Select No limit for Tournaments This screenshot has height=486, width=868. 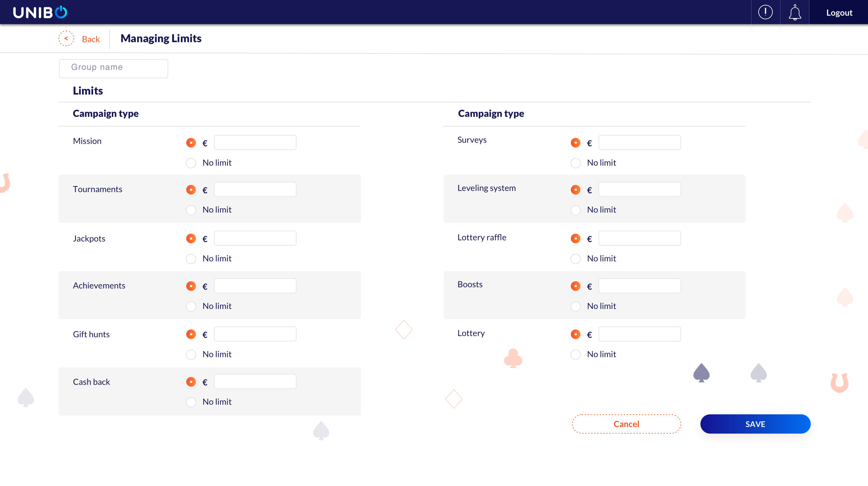pyautogui.click(x=191, y=210)
